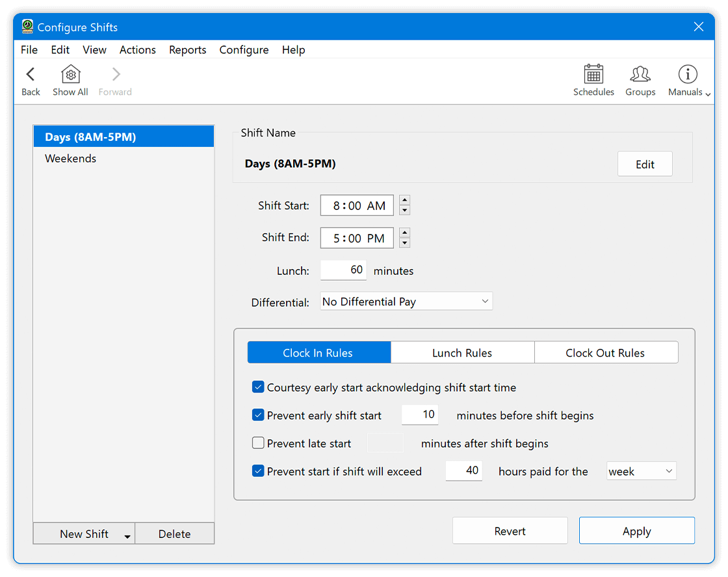The image size is (728, 577).
Task: Expand the New Shift dropdown arrow
Action: click(x=127, y=536)
